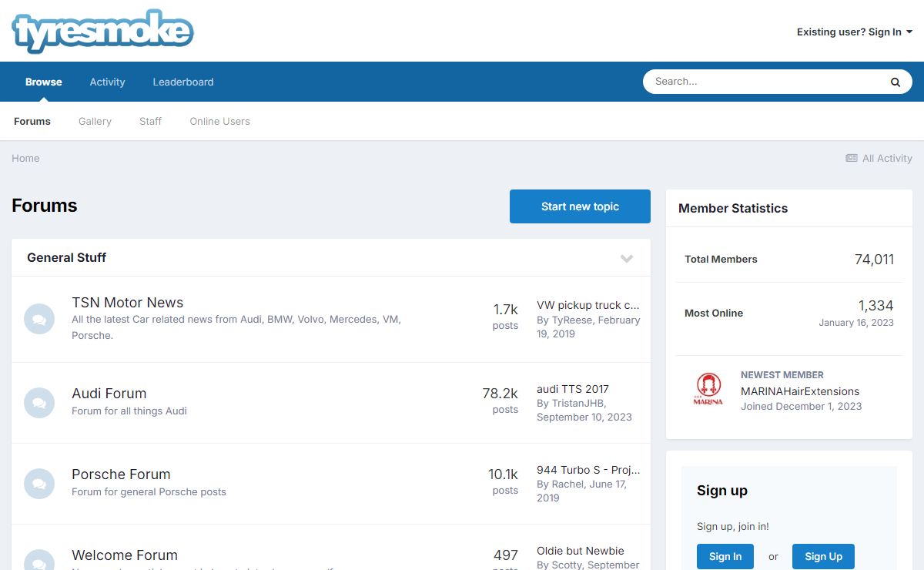
Task: Click the 'NEWEST MEMBER' label
Action: pos(782,375)
